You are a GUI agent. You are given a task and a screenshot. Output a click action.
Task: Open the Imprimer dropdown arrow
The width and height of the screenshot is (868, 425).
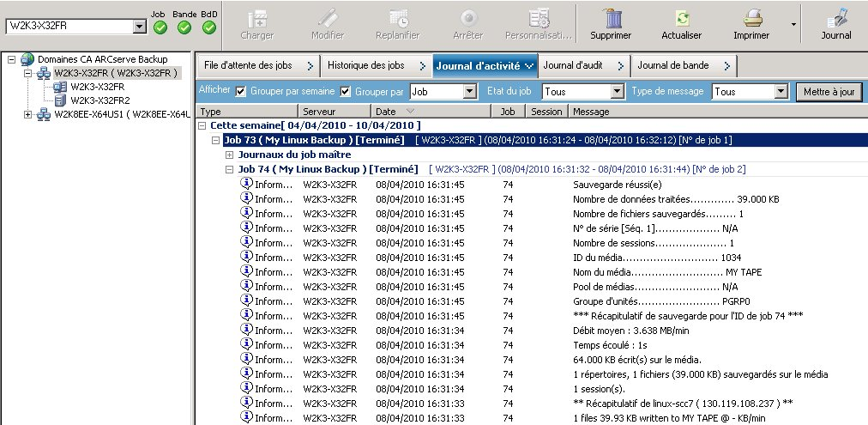[x=793, y=25]
